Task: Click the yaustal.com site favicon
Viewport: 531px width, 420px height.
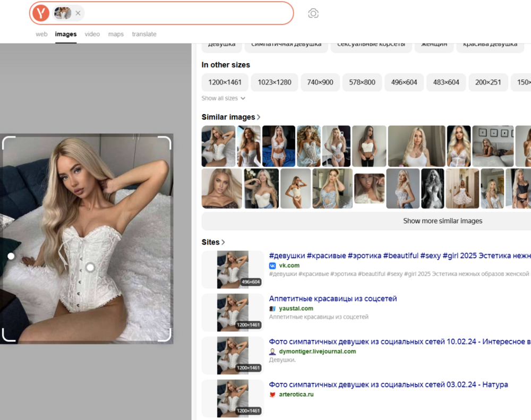Action: 272,308
